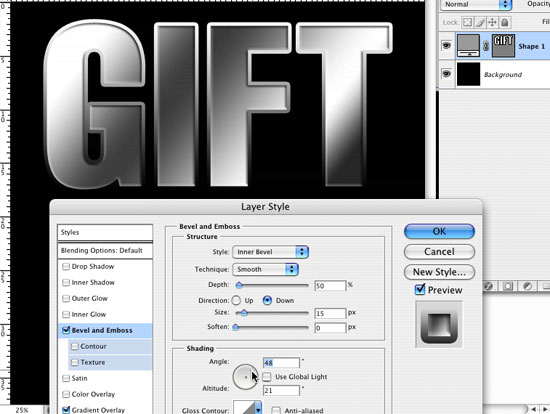
Task: Select the Background layer thumbnail
Action: 468,74
